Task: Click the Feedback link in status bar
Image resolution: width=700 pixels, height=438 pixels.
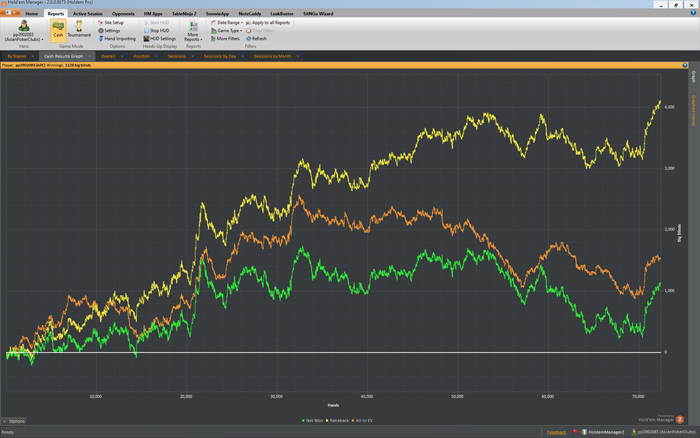Action: point(556,432)
